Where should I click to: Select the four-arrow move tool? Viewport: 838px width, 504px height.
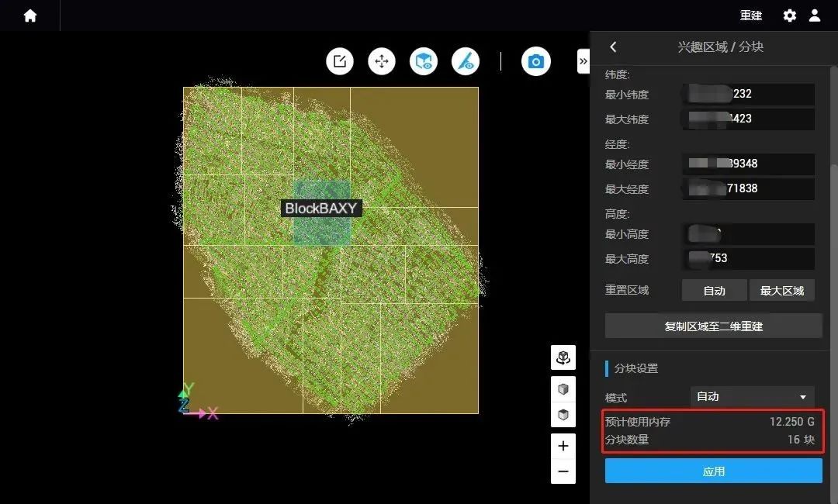(382, 61)
